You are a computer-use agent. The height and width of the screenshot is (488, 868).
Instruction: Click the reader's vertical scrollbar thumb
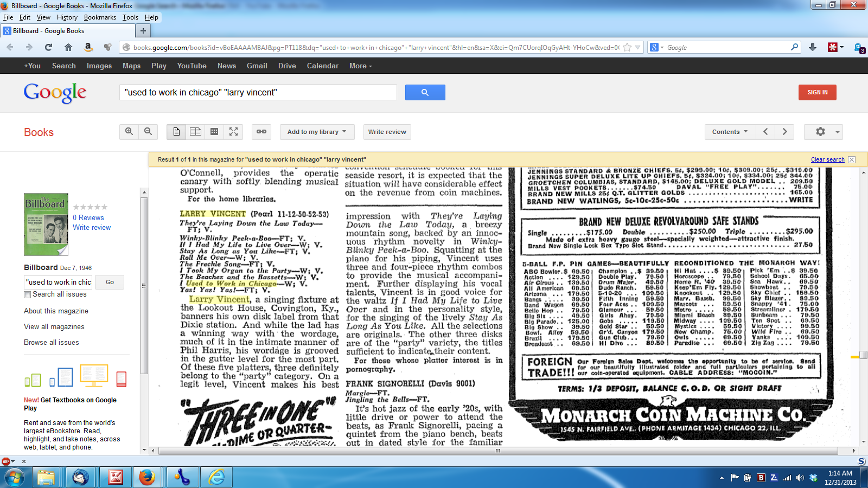(x=863, y=355)
